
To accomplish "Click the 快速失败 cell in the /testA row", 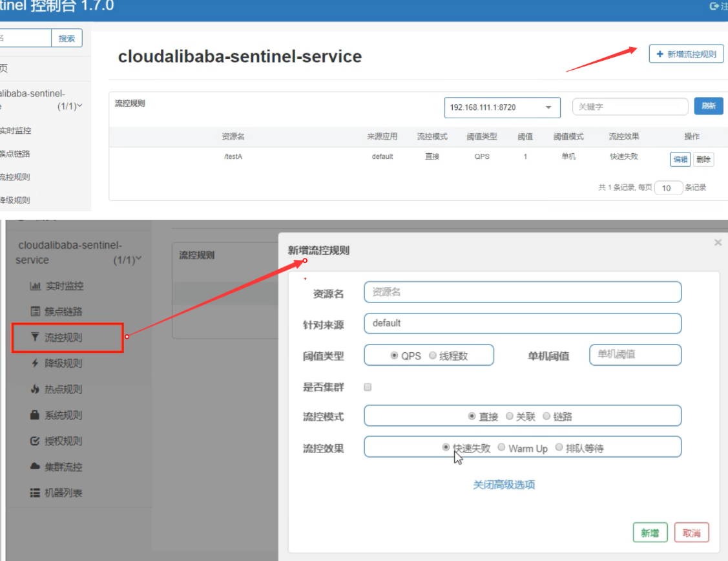I will (x=623, y=156).
